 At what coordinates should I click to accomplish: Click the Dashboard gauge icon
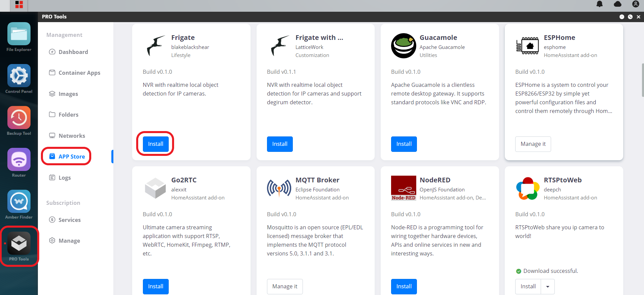[52, 52]
